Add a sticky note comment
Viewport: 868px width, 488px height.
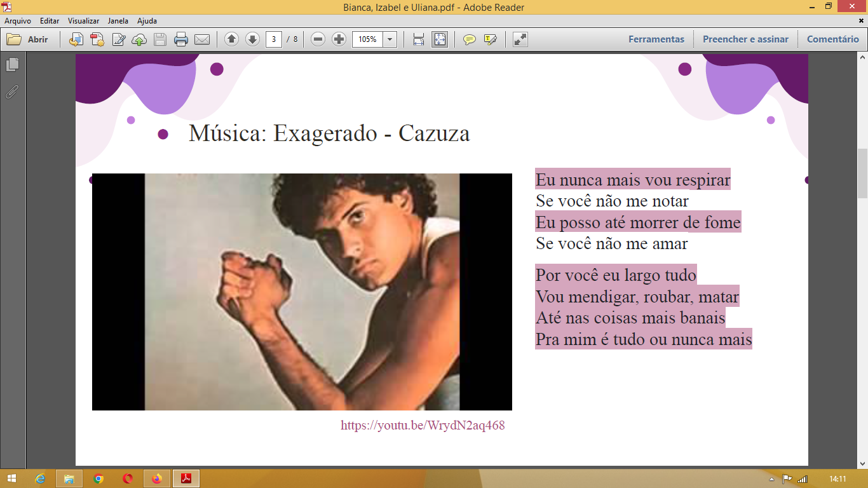click(x=469, y=39)
